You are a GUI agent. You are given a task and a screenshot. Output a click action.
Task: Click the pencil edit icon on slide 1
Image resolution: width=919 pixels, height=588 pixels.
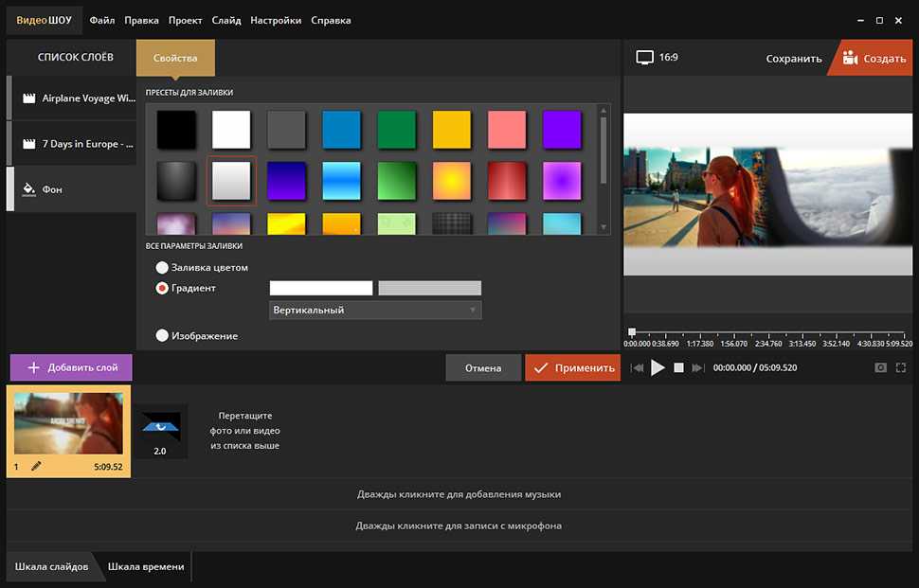36,466
